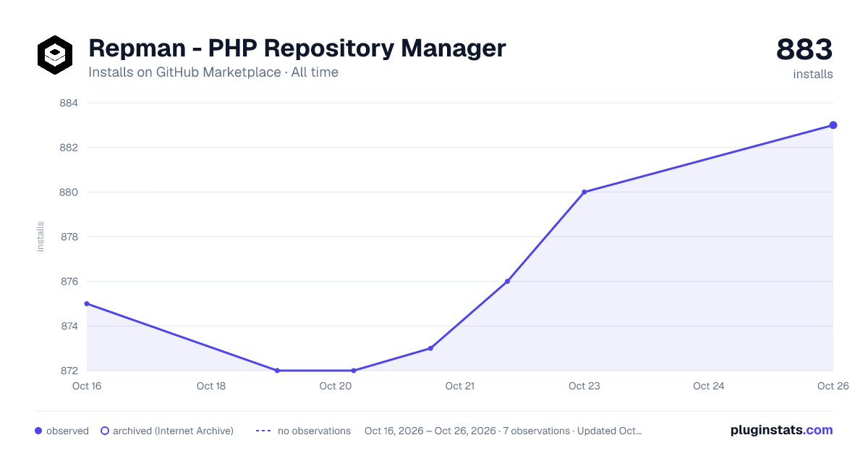Click the x-axis label Oct 23

point(584,386)
